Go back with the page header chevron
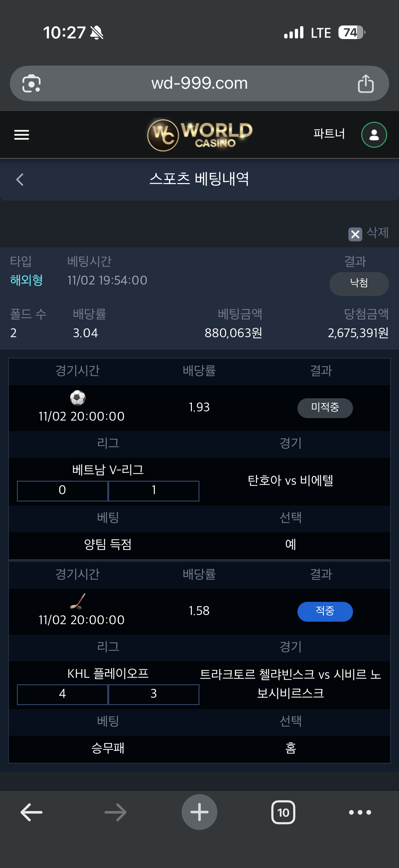Screen dimensions: 399x868 click(x=20, y=179)
